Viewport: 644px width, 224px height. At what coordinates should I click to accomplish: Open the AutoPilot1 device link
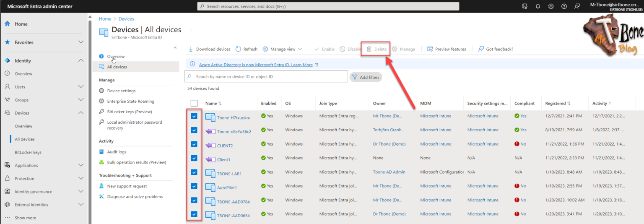point(227,188)
